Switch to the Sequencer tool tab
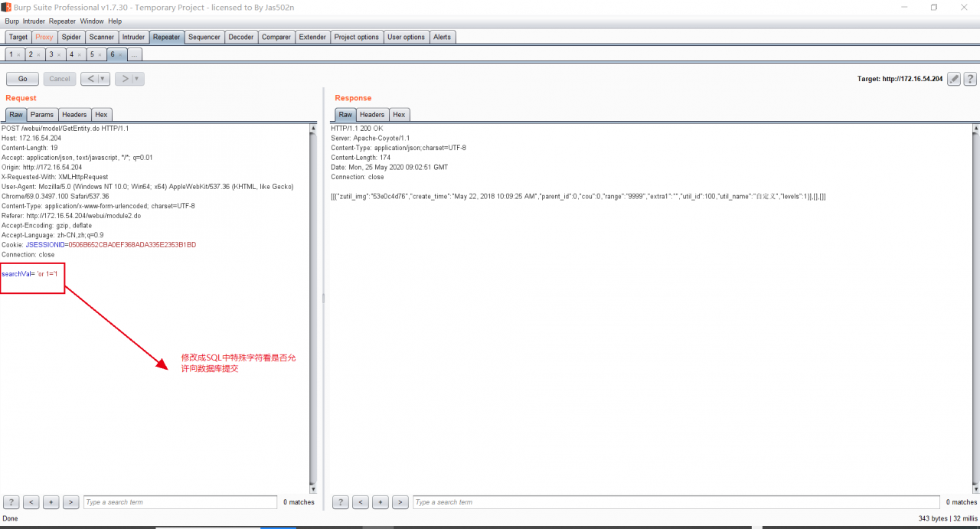980x529 pixels. click(x=204, y=37)
